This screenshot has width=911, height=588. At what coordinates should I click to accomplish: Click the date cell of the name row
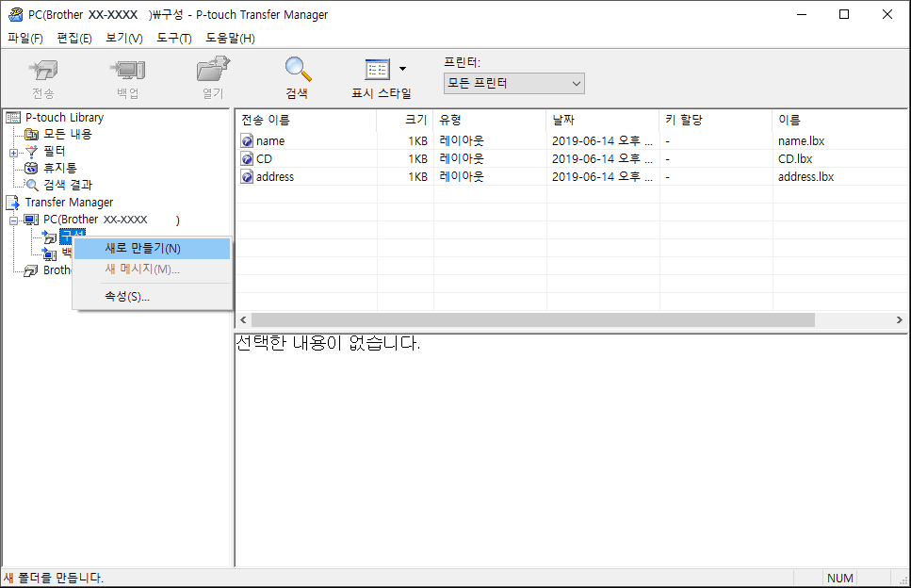pyautogui.click(x=602, y=141)
